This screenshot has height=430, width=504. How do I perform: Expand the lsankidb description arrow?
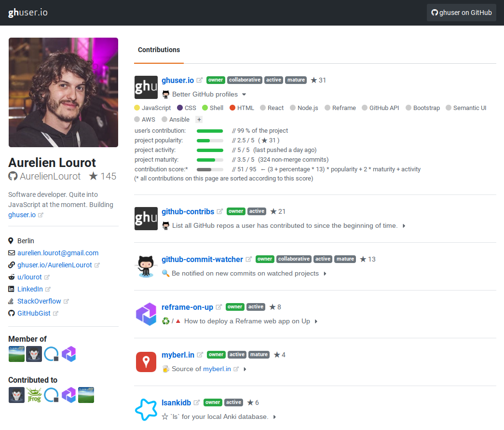[274, 417]
